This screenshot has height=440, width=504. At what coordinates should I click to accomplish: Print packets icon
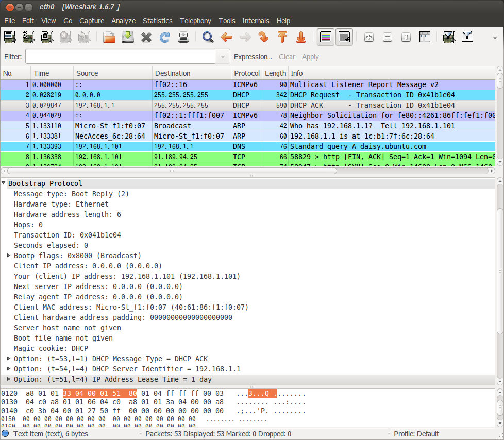pyautogui.click(x=183, y=37)
